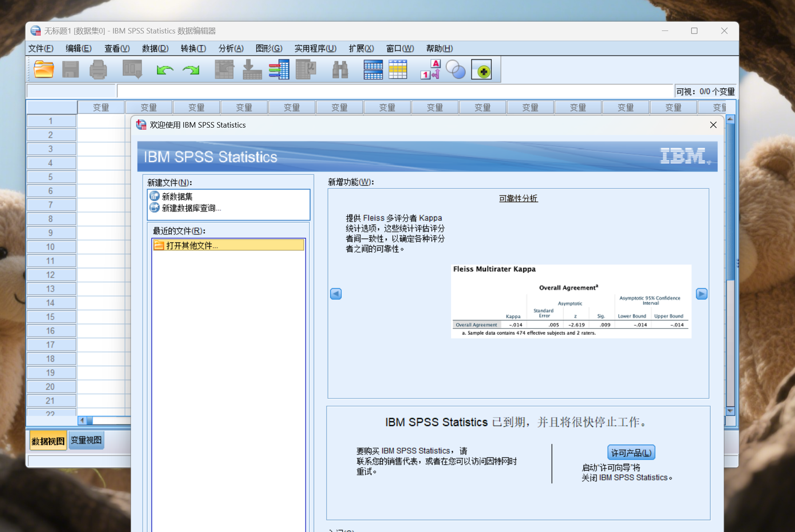Viewport: 795px width, 532px height.
Task: Click the vertical scrollbar down arrow
Action: pos(730,411)
